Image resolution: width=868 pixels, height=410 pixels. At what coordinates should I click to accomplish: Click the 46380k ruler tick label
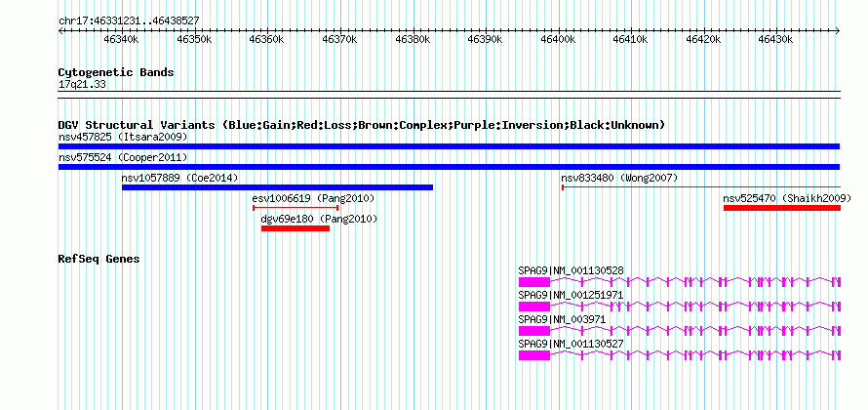(413, 39)
